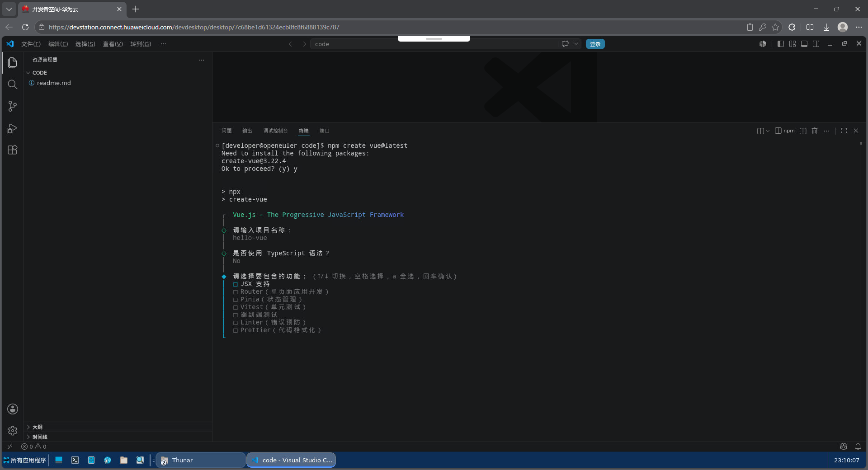Open the file manager folder icon in the taskbar
Screen dimensions: 868x470
(x=124, y=460)
